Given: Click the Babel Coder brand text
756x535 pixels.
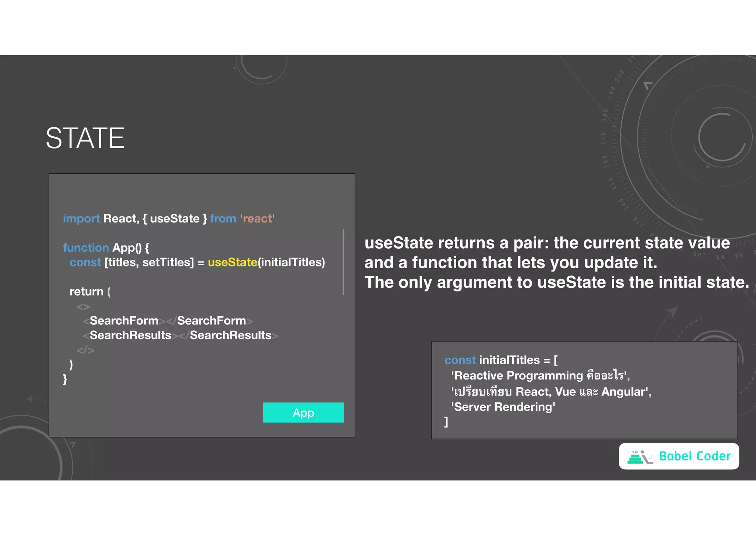Looking at the screenshot, I should [695, 456].
